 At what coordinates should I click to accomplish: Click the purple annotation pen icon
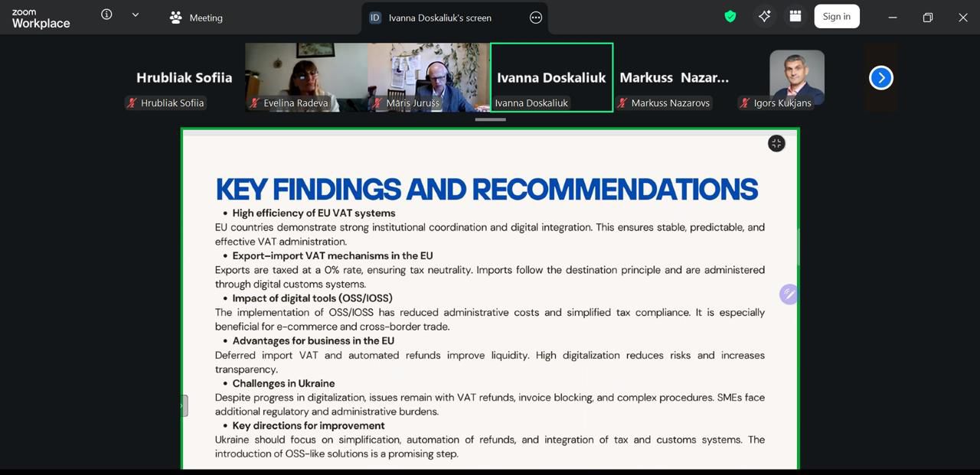789,294
